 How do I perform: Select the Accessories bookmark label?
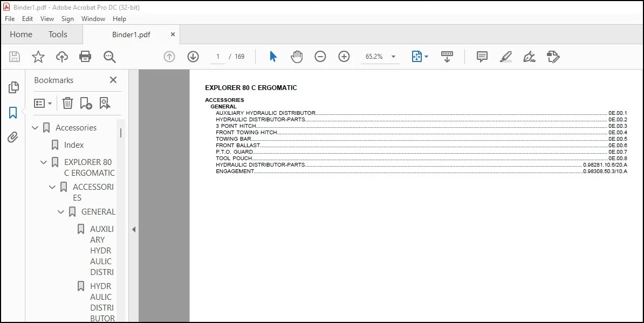[x=76, y=128]
